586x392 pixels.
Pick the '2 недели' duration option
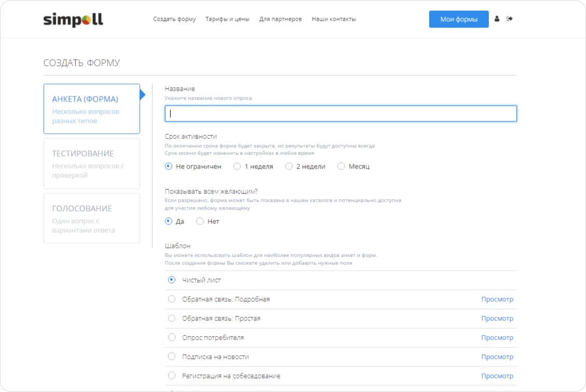289,166
